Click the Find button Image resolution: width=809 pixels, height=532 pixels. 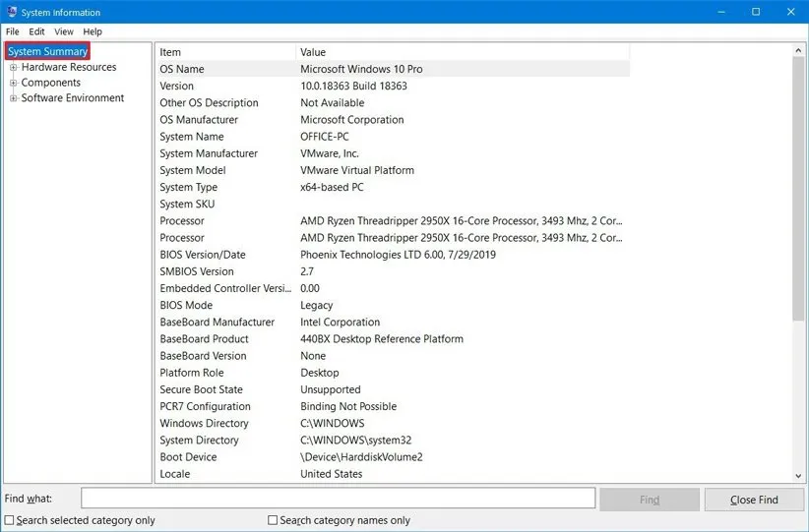click(x=650, y=500)
